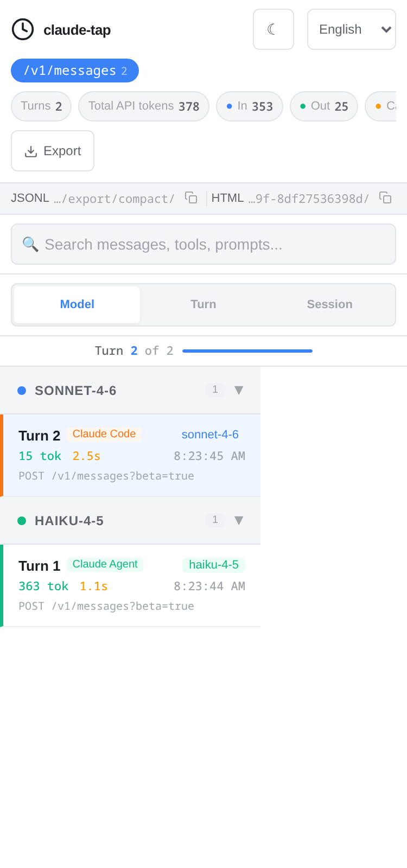407x868 pixels.
Task: Switch to the Turn tab
Action: (203, 304)
